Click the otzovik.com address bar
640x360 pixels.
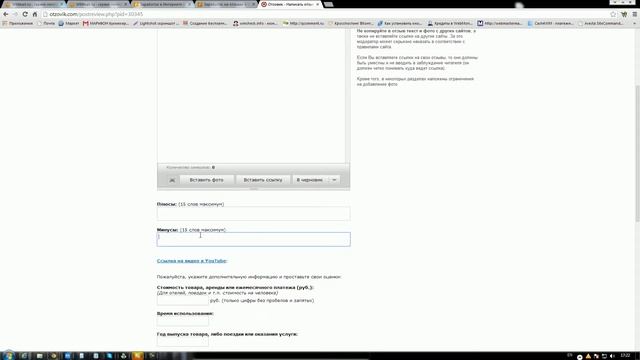(327, 14)
